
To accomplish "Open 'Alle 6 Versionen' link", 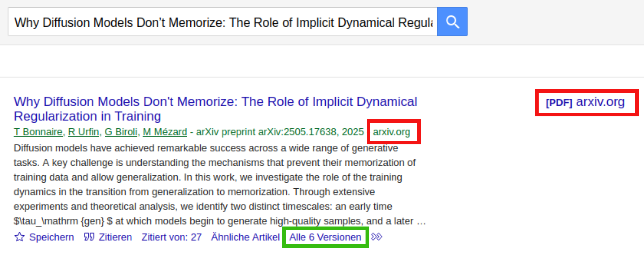I will [325, 237].
